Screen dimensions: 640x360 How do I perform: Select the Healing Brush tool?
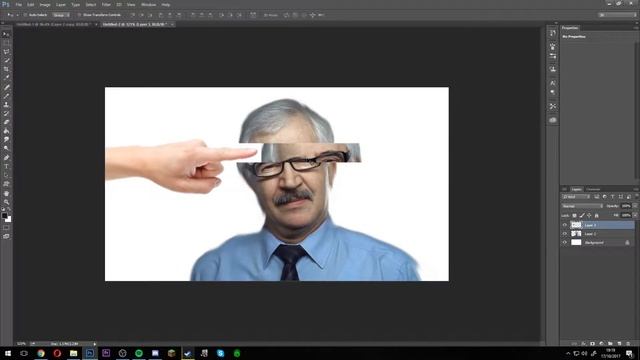click(x=6, y=87)
